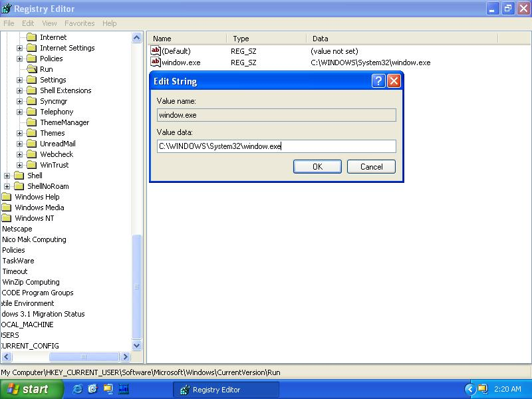532x399 pixels.
Task: Expand the Policies node below Internet Settings
Action: coord(19,59)
